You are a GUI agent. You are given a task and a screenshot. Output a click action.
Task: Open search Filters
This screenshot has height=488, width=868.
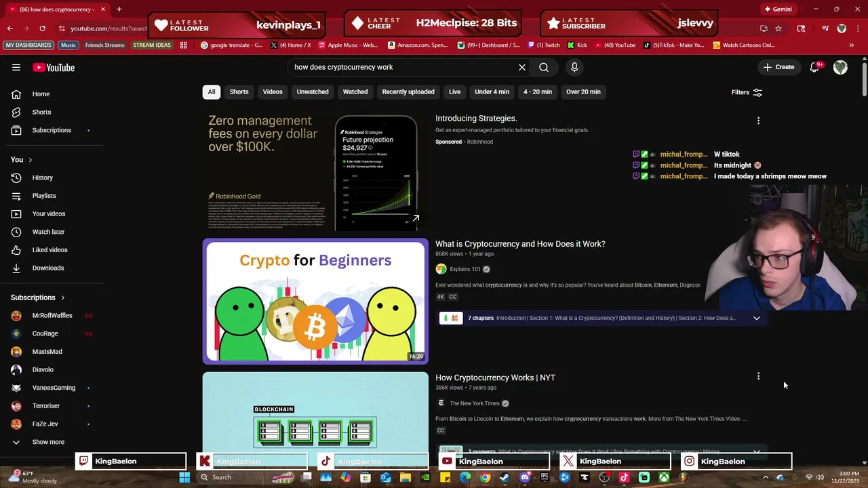click(x=747, y=92)
